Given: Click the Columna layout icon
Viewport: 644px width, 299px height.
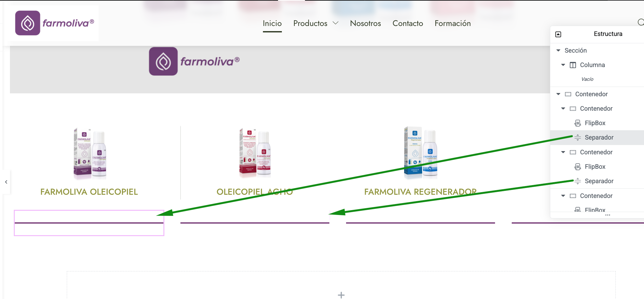Looking at the screenshot, I should click(573, 65).
